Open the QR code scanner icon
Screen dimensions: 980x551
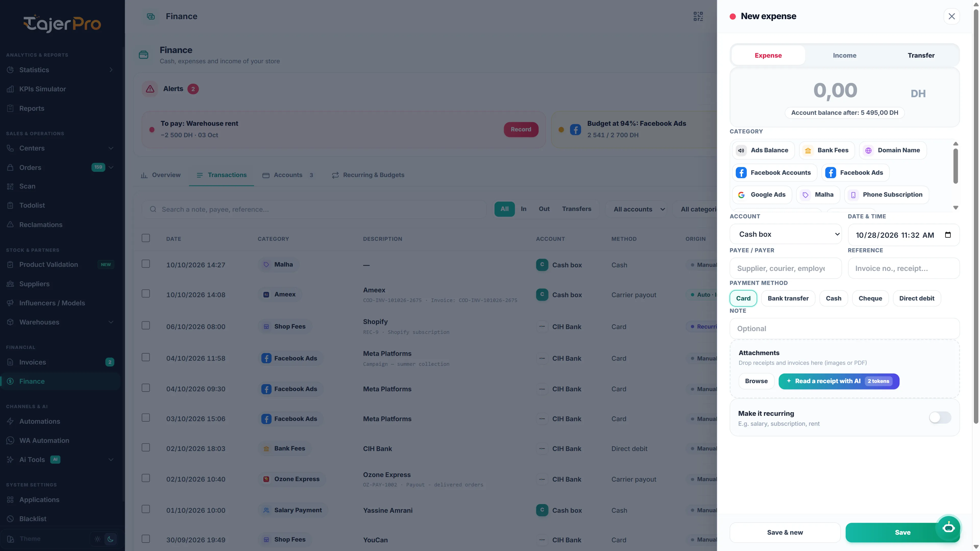click(x=698, y=16)
